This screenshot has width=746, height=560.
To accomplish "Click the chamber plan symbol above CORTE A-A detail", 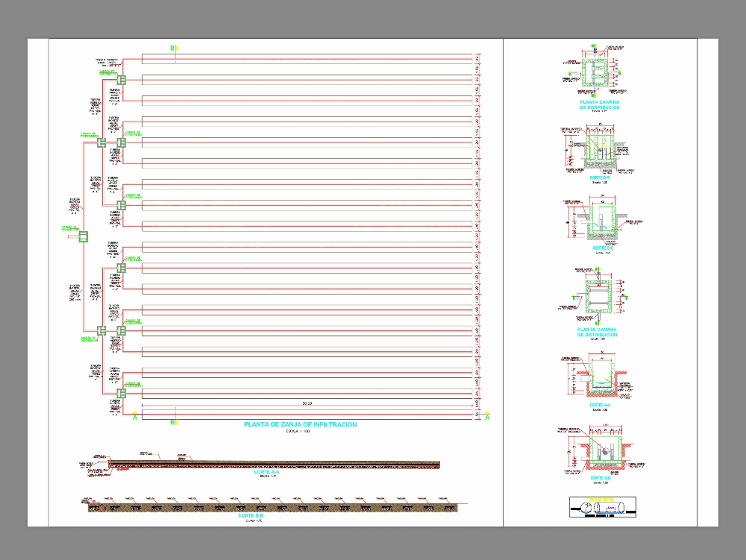I will (x=599, y=298).
